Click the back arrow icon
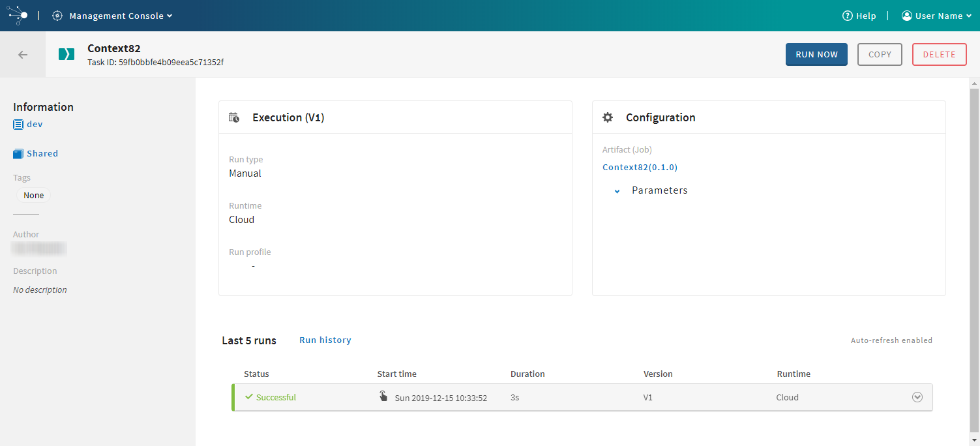Viewport: 980px width, 446px height. click(x=23, y=55)
